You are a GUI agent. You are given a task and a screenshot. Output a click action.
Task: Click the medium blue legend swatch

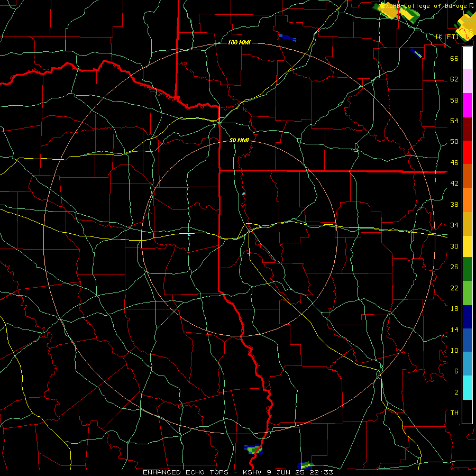pos(467,340)
